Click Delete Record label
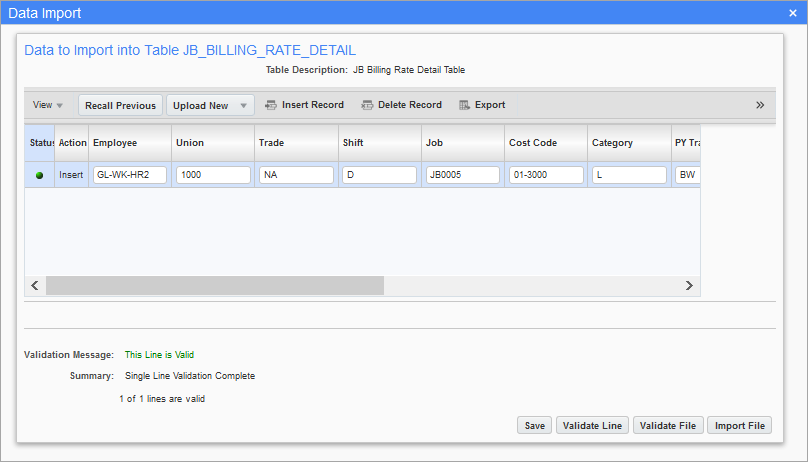 410,105
